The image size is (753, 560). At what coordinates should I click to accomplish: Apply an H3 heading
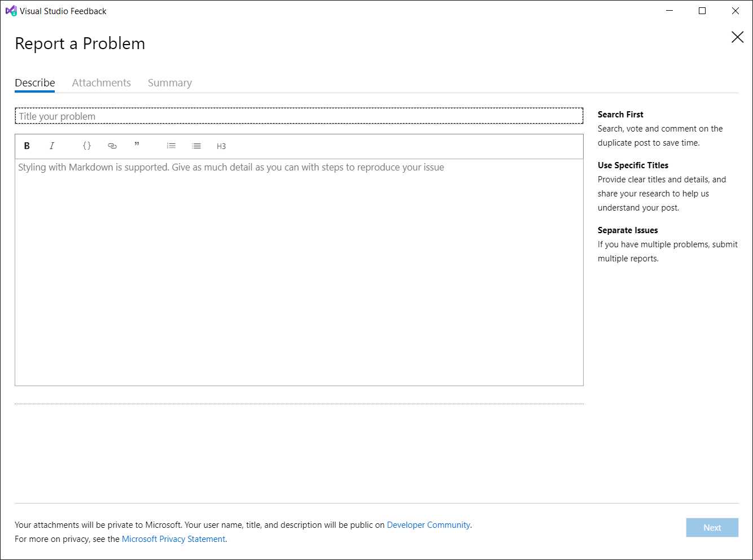tap(221, 146)
